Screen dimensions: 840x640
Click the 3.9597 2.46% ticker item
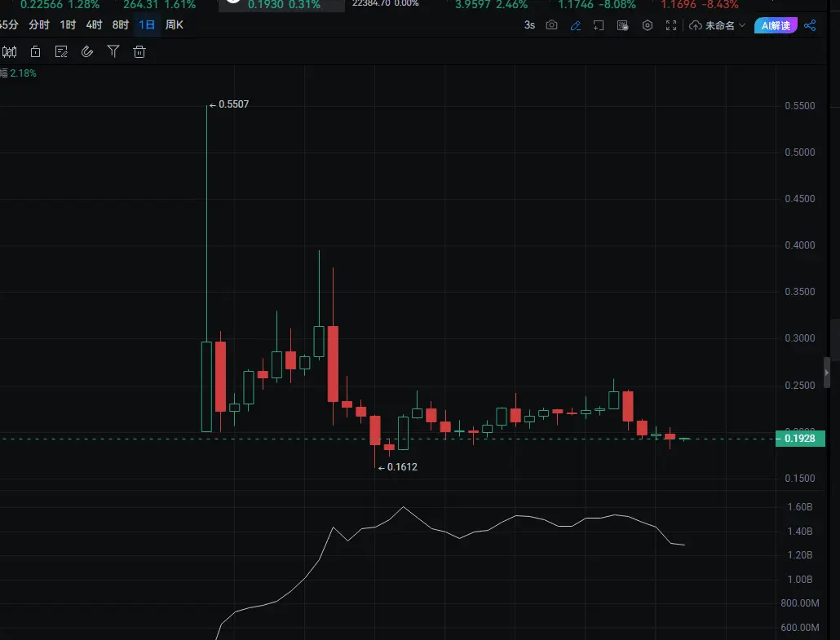click(491, 5)
